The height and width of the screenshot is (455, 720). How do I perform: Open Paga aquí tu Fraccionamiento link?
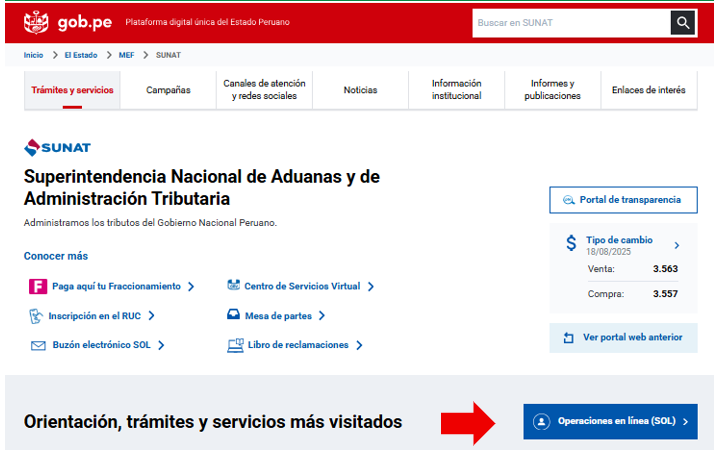click(117, 286)
